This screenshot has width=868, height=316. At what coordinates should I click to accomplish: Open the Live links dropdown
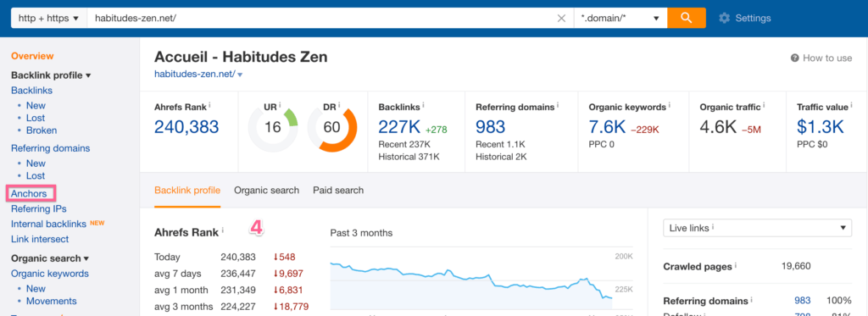pyautogui.click(x=757, y=227)
